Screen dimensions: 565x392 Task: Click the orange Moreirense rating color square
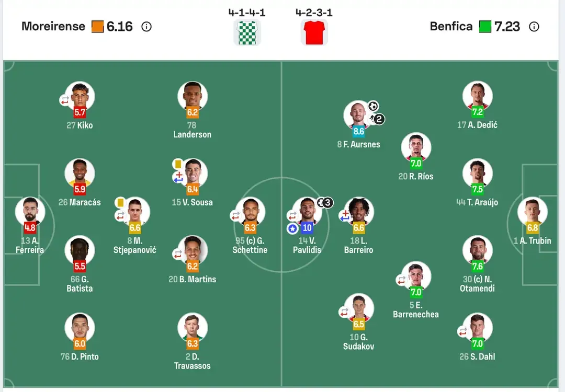coord(97,27)
